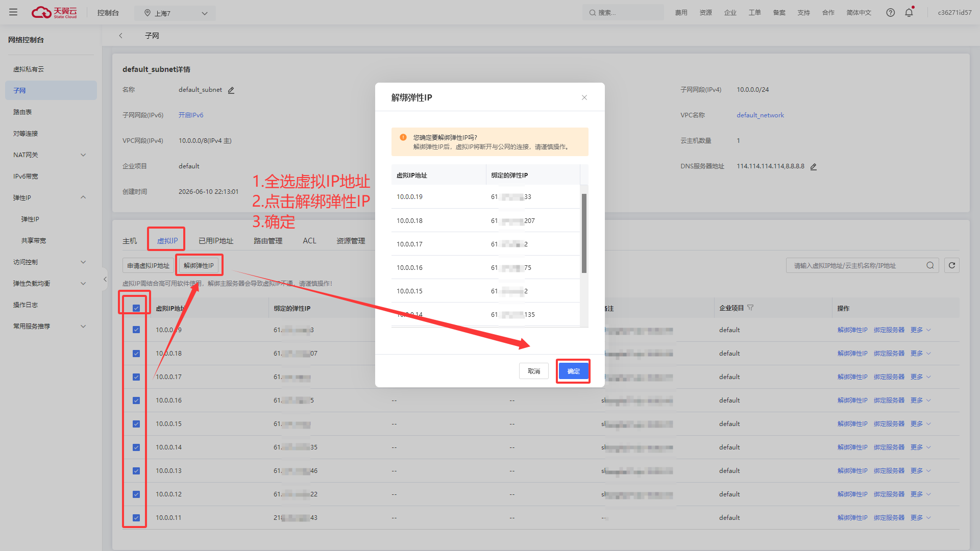This screenshot has height=551, width=980.
Task: Click the 开启IPv6 link
Action: click(x=191, y=115)
